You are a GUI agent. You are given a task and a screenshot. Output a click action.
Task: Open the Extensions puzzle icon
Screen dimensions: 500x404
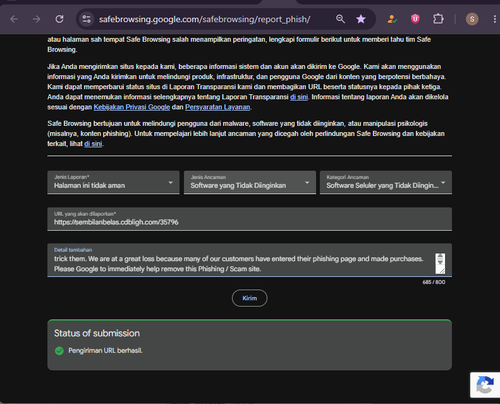coord(438,19)
